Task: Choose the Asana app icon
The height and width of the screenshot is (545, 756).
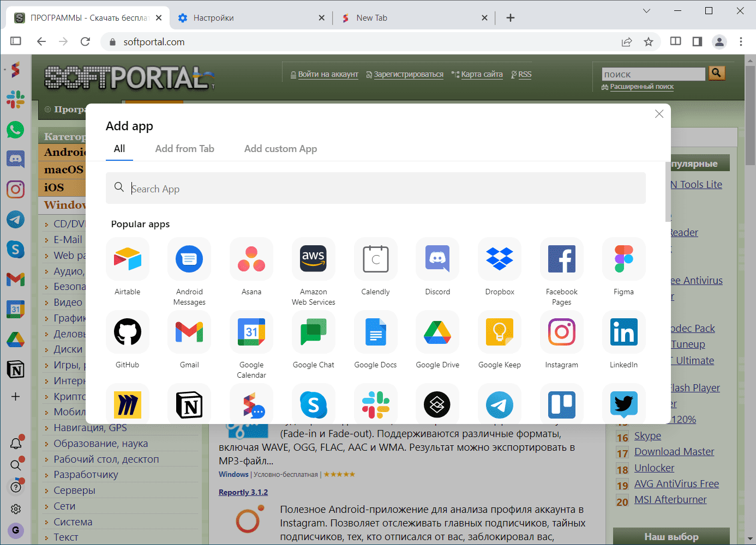Action: click(251, 259)
